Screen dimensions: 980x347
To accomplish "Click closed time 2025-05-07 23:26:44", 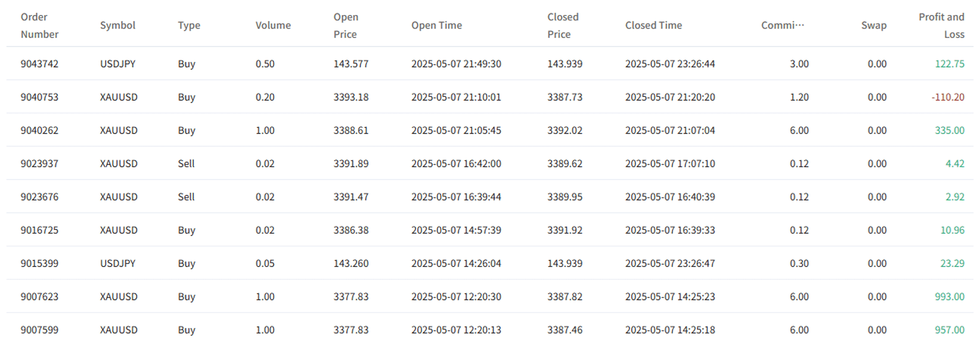I will (670, 64).
